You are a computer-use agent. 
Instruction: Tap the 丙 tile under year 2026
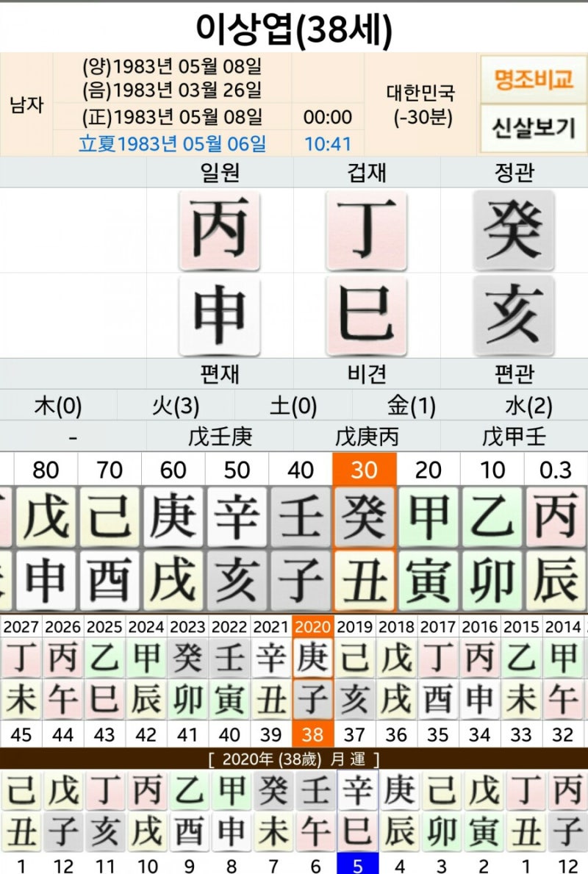(x=62, y=658)
